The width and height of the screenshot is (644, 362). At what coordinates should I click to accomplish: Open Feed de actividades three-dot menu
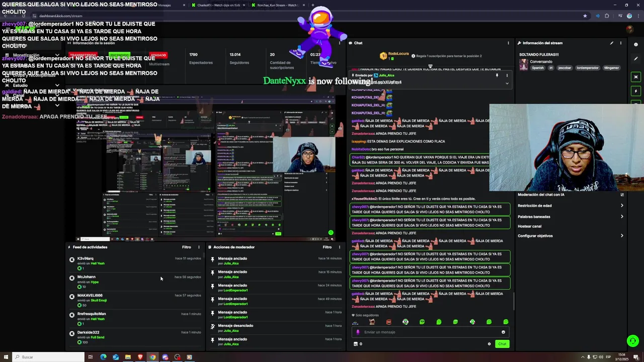199,247
